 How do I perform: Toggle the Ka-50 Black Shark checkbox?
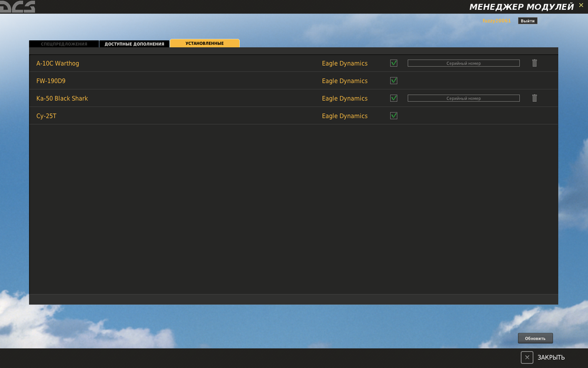pyautogui.click(x=394, y=98)
